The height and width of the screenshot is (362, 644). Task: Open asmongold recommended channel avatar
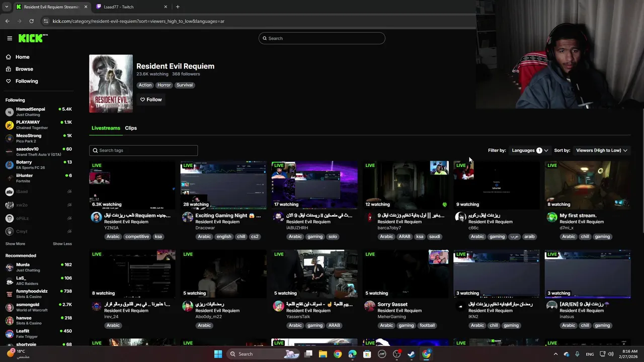(x=10, y=307)
